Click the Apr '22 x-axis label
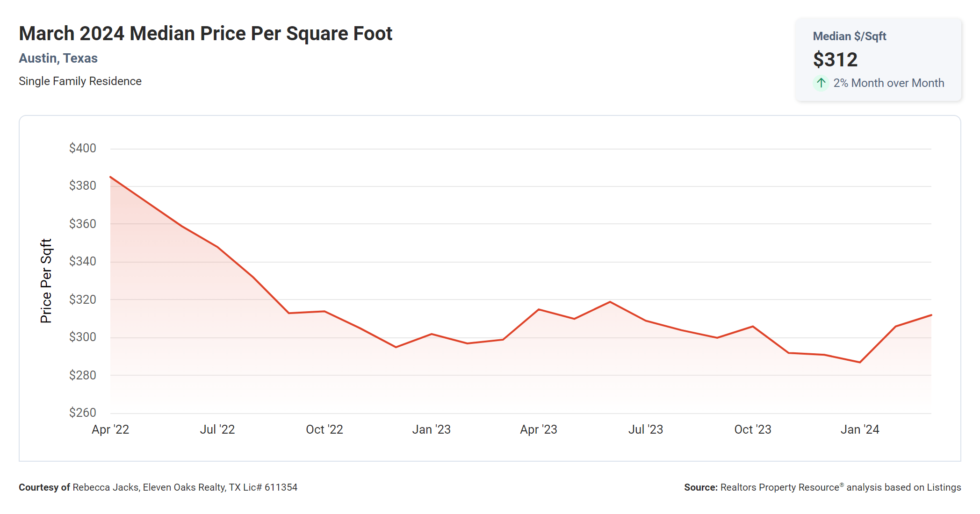The width and height of the screenshot is (980, 514). click(110, 429)
